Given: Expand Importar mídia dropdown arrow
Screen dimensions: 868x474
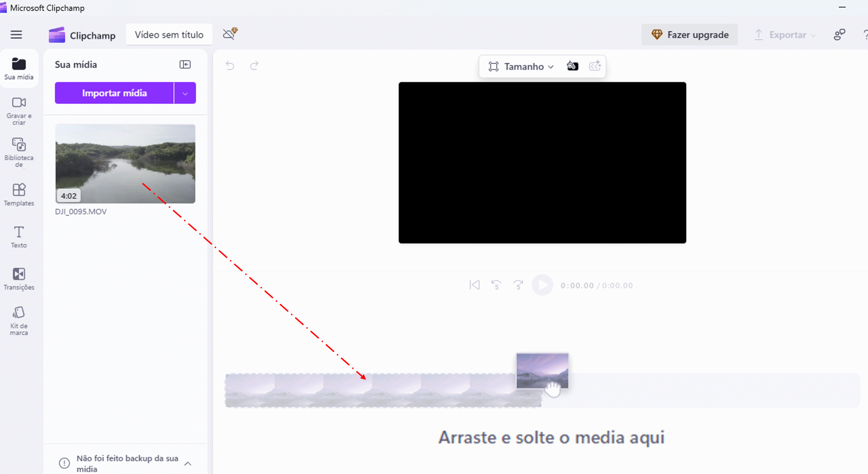Looking at the screenshot, I should click(x=185, y=93).
